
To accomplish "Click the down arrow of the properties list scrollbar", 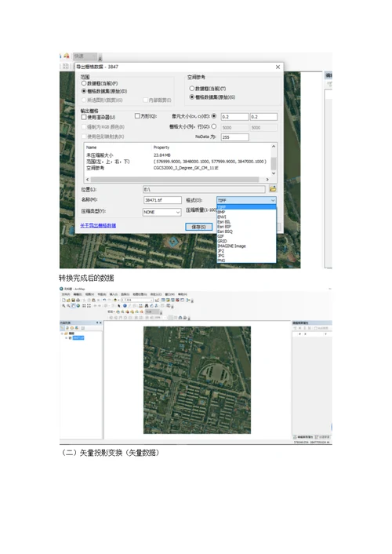I will pyautogui.click(x=274, y=173).
